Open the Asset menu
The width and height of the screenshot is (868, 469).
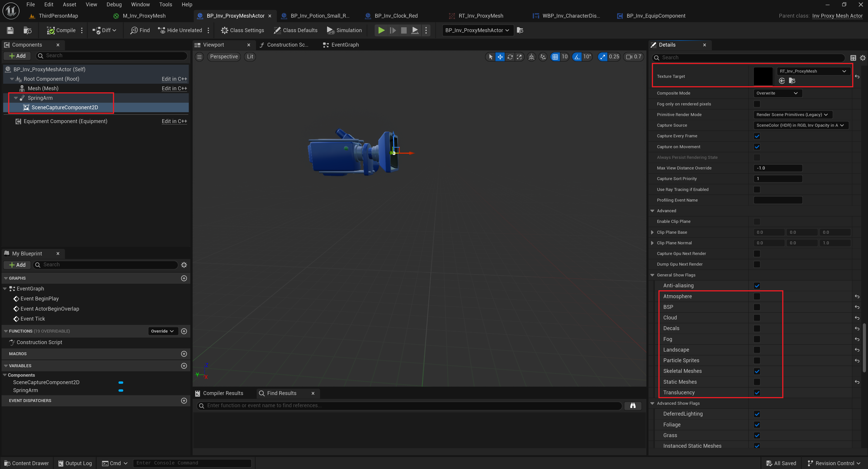pyautogui.click(x=69, y=4)
